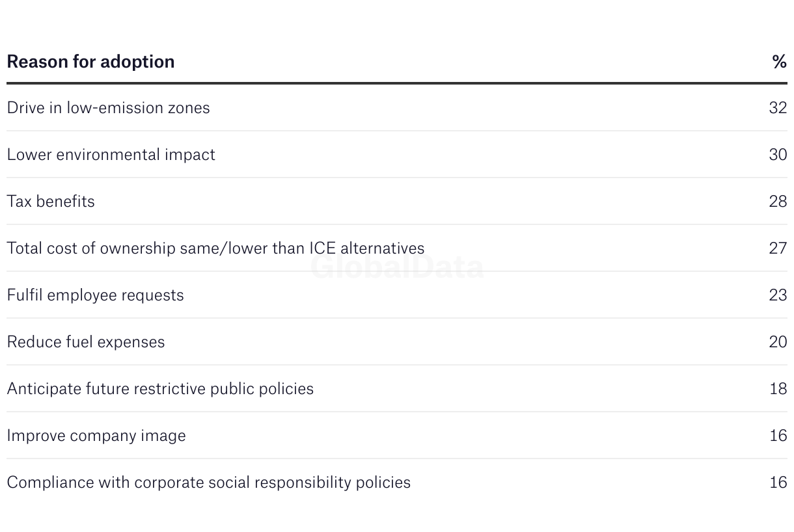Select the "Lower environmental impact" row label
The width and height of the screenshot is (794, 532).
click(111, 155)
